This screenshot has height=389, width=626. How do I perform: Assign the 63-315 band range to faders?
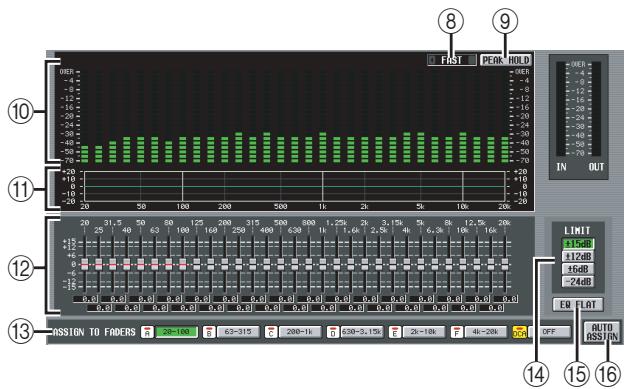[238, 332]
